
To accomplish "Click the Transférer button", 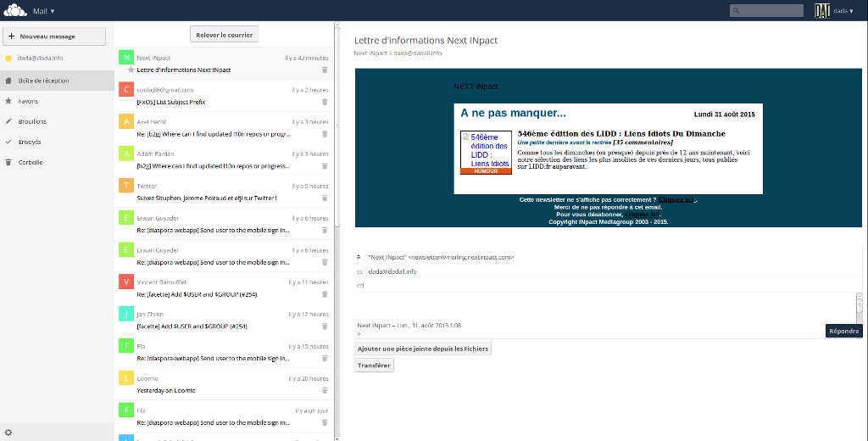I will click(x=374, y=366).
